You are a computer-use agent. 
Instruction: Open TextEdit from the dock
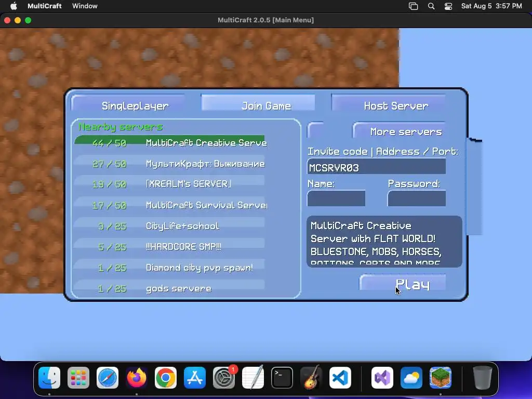[253, 378]
